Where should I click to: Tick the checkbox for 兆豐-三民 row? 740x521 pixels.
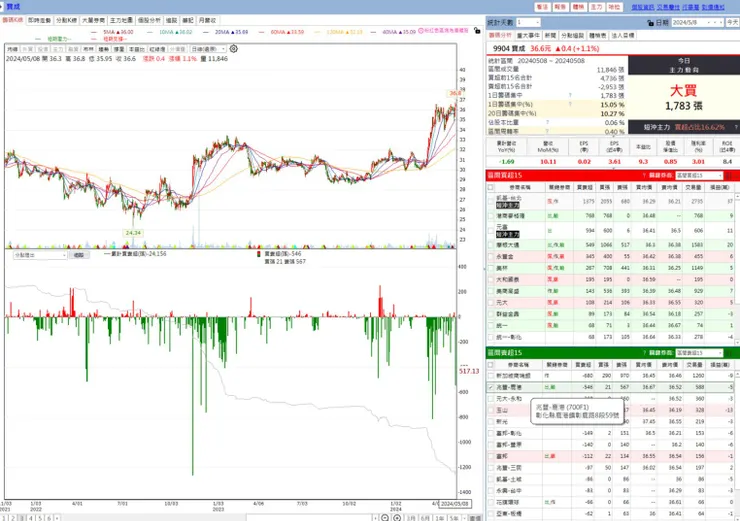(491, 468)
